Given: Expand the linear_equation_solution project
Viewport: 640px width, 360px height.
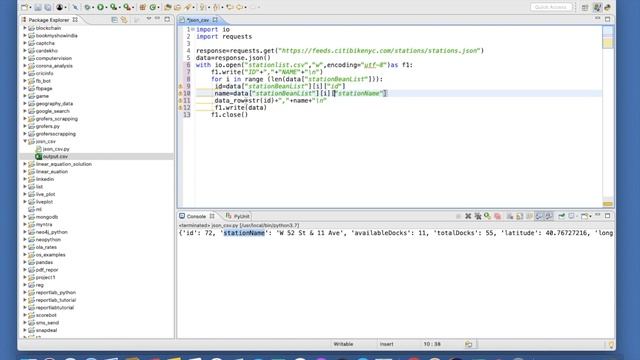Looking at the screenshot, I should (x=25, y=164).
